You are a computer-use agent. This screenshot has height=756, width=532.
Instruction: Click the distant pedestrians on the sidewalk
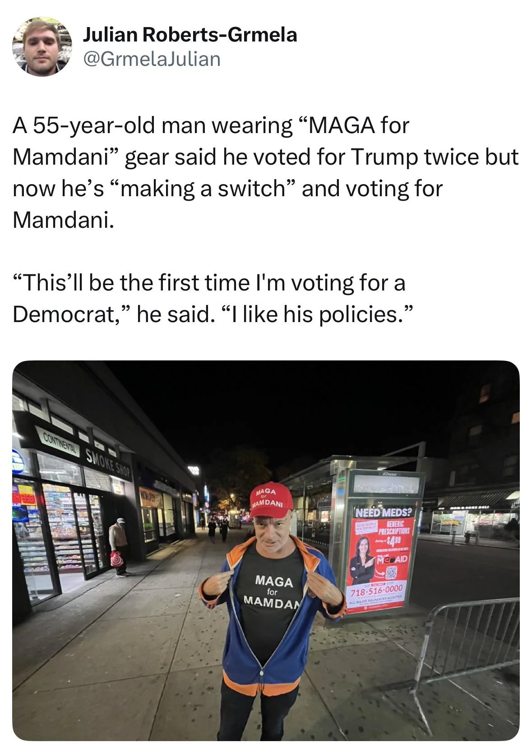(x=218, y=529)
